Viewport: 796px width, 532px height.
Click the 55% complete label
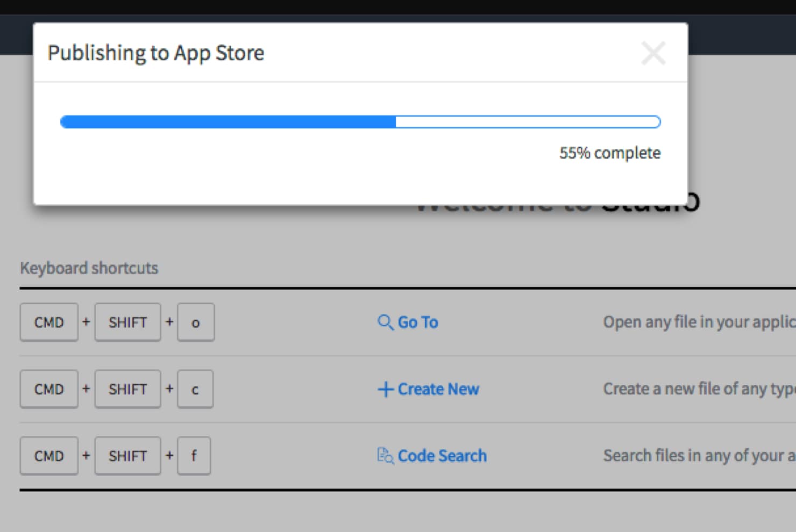[x=610, y=153]
